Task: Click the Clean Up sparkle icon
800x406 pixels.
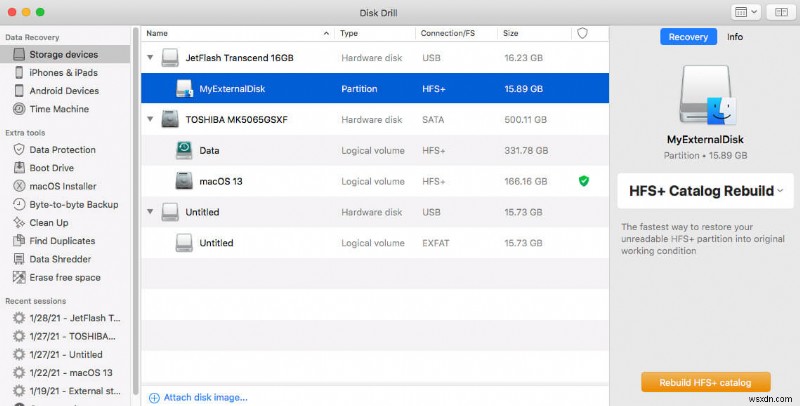Action: pyautogui.click(x=18, y=222)
